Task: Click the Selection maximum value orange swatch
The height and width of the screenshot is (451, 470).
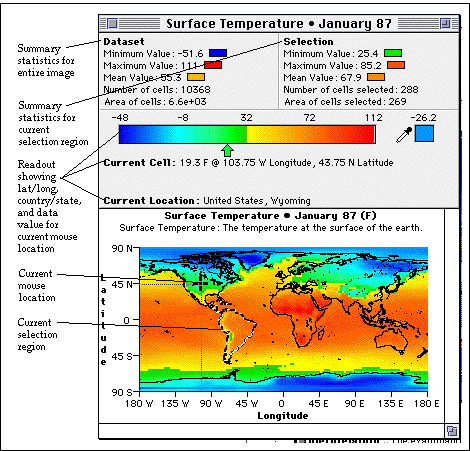Action: pos(396,65)
